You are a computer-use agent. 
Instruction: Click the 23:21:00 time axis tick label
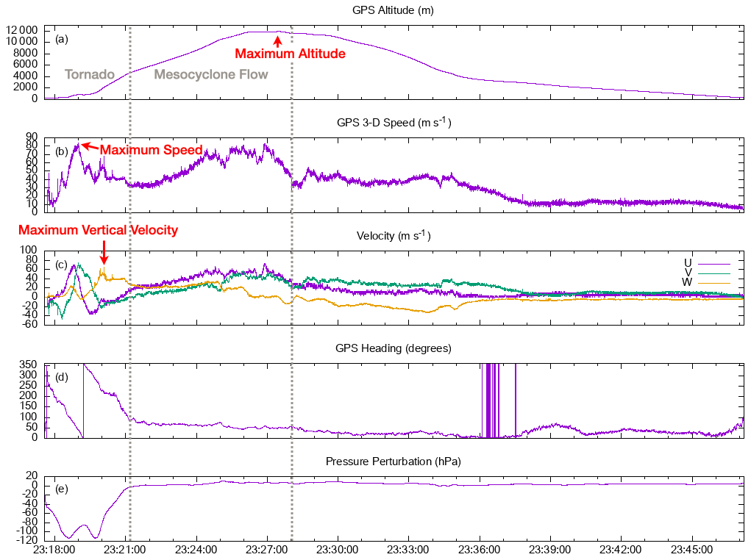point(124,550)
